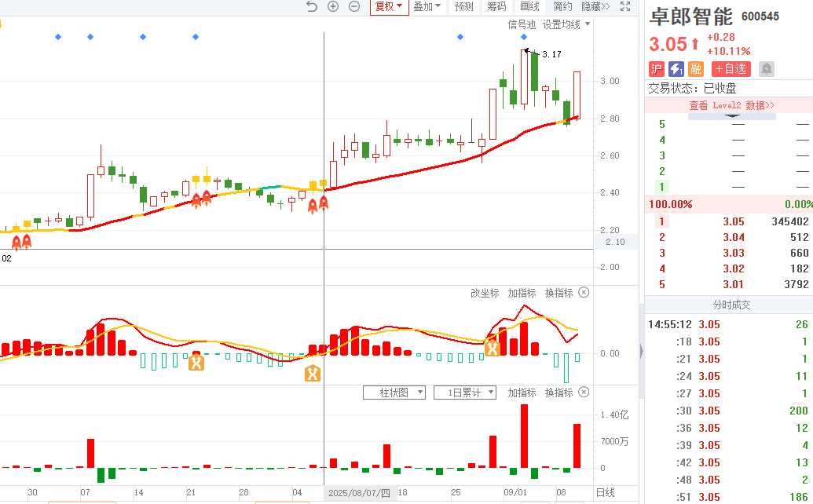Add stock to watchlist with +自选
This screenshot has width=813, height=504.
731,69
